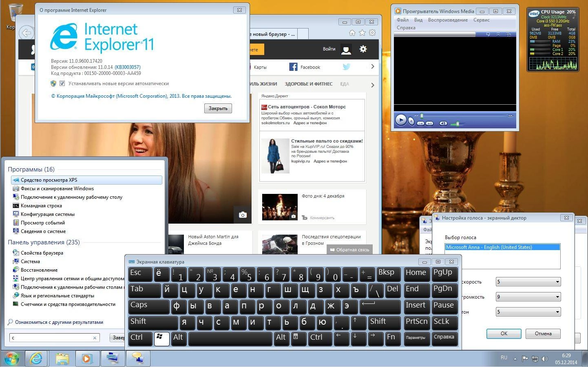Open the тон dropdown in Narrator
The image size is (588, 367).
tap(528, 312)
